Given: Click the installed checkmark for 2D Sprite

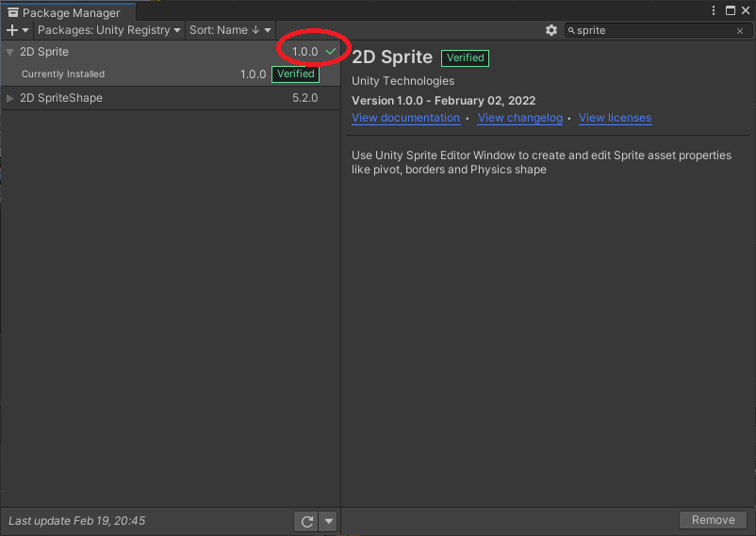Looking at the screenshot, I should 331,51.
